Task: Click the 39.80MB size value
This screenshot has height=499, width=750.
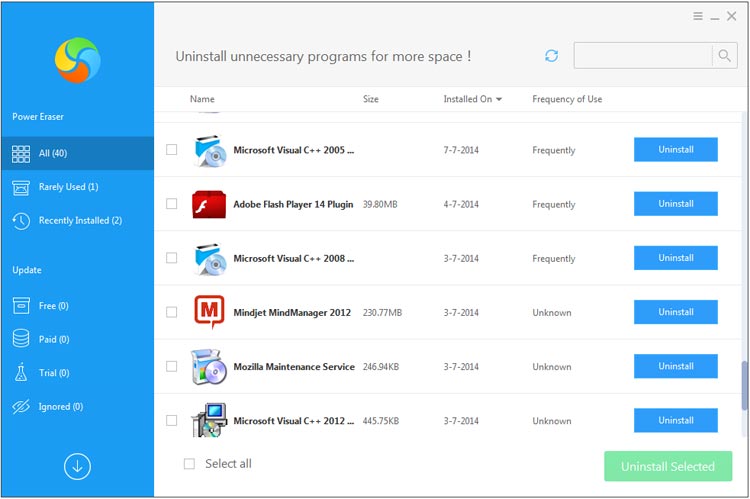Action: click(x=380, y=204)
